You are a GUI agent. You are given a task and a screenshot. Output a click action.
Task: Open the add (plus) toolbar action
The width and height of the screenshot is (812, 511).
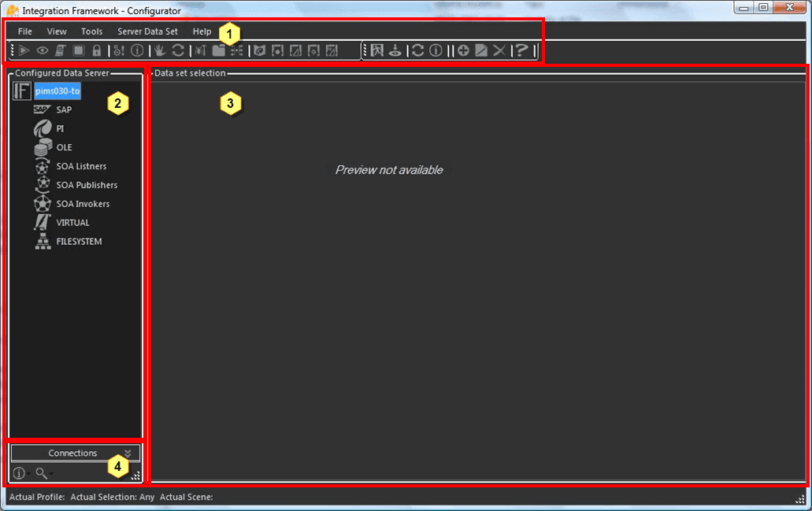[463, 50]
